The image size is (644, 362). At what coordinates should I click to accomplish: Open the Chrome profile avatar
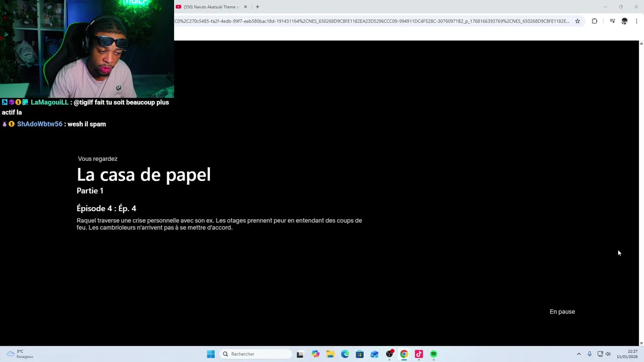point(624,21)
